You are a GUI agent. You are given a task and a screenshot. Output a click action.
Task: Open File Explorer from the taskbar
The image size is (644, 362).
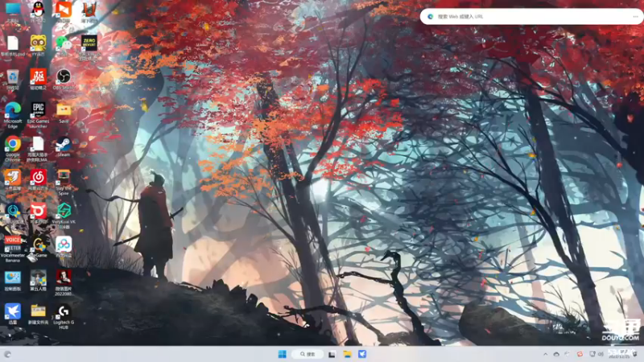(347, 354)
